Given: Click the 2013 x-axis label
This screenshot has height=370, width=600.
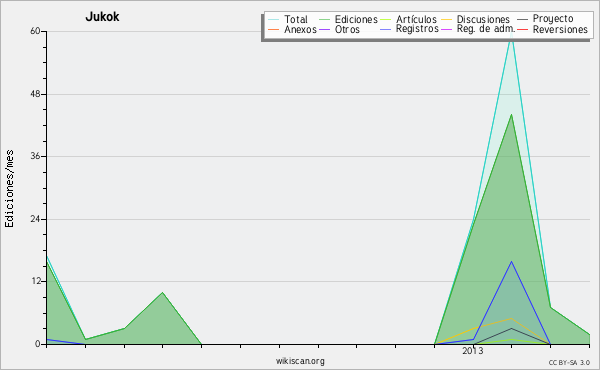Looking at the screenshot, I should [x=473, y=350].
